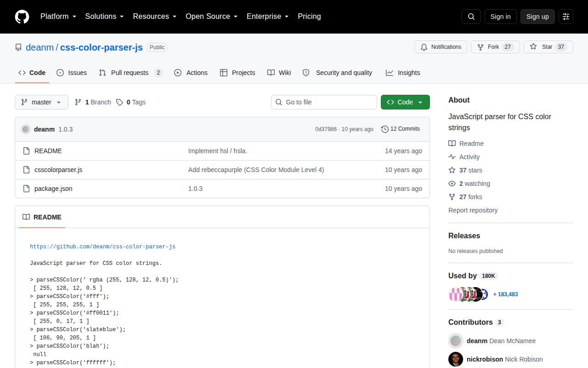588x368 pixels.
Task: Fork the repository using the Fork button
Action: (495, 47)
